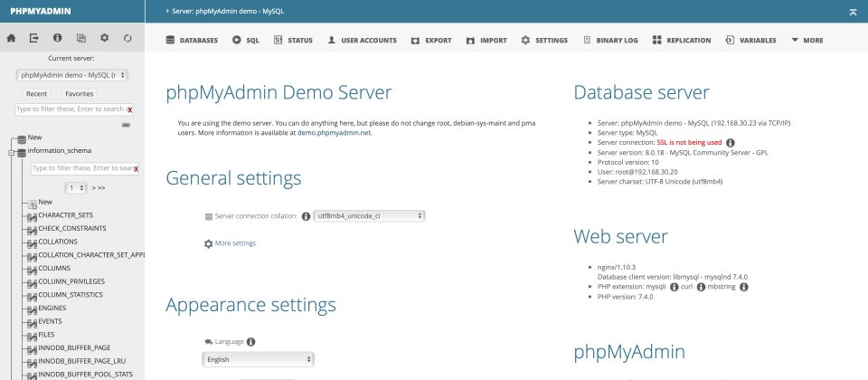Open the MySQL documentation pages icon in sidebar
This screenshot has width=868, height=380.
click(x=80, y=38)
